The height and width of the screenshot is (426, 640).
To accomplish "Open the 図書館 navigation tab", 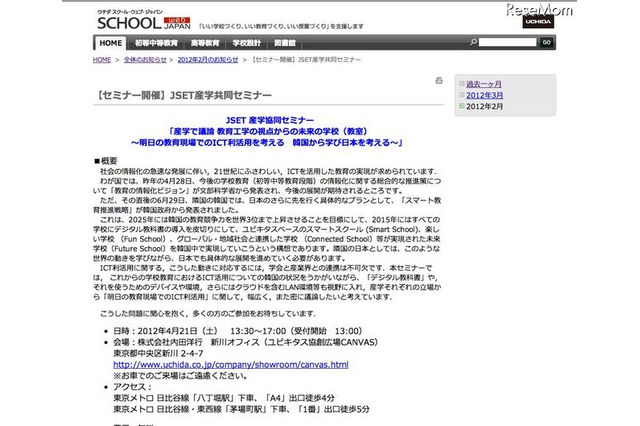I will pyautogui.click(x=284, y=43).
